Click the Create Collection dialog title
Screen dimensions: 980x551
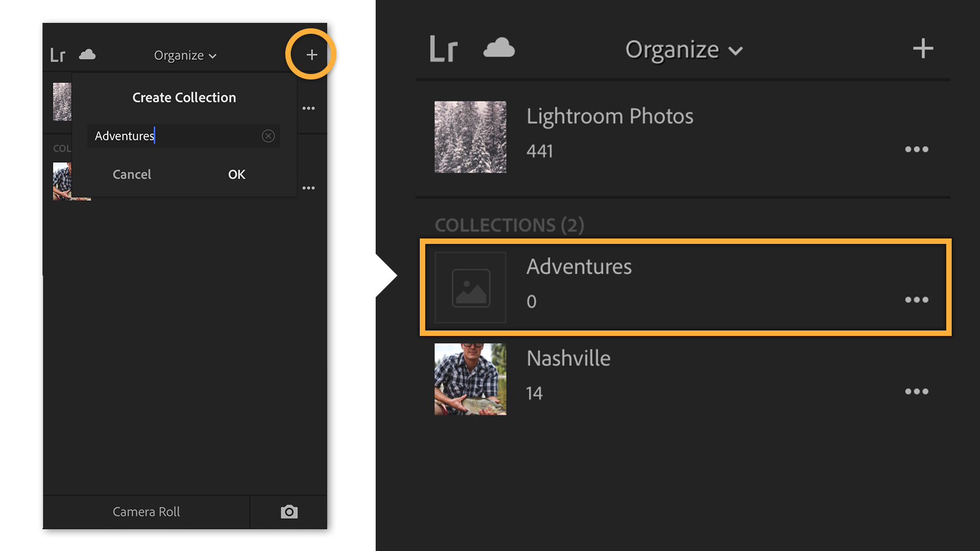[184, 97]
